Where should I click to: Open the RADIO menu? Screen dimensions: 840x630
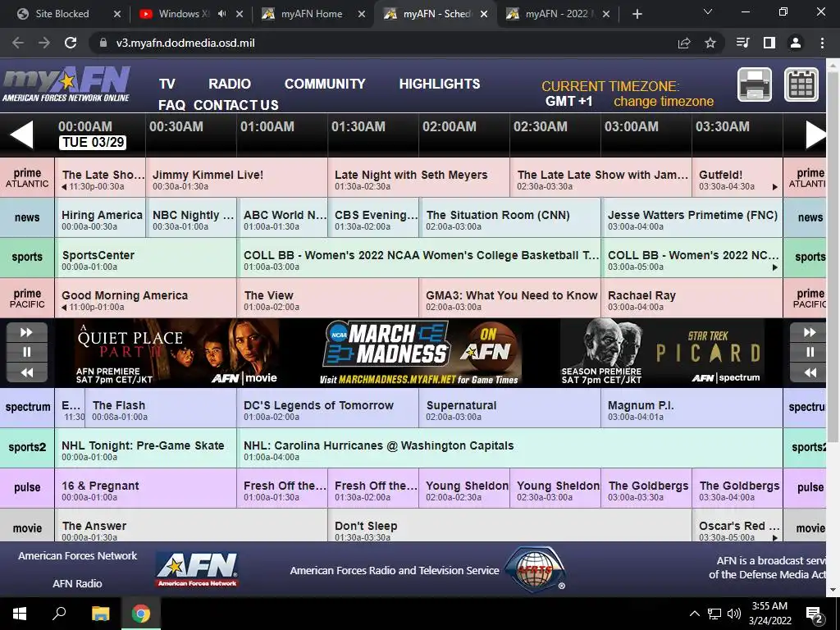pos(230,84)
